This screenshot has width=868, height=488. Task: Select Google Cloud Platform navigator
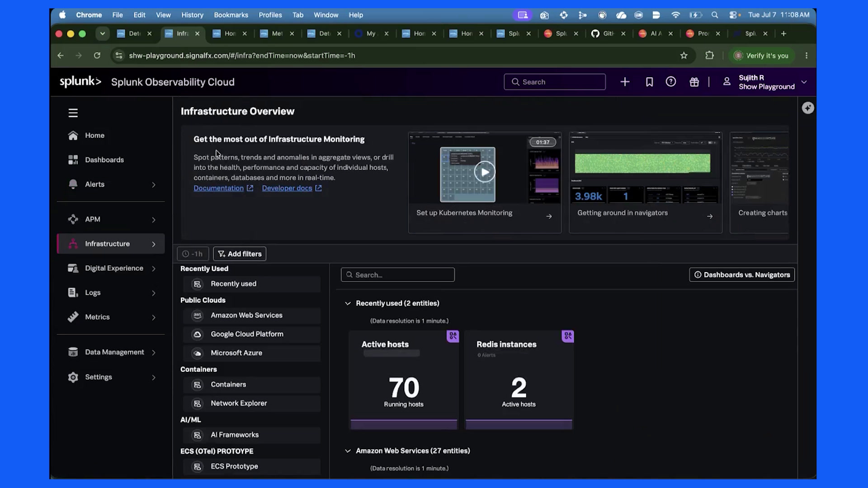pyautogui.click(x=252, y=334)
